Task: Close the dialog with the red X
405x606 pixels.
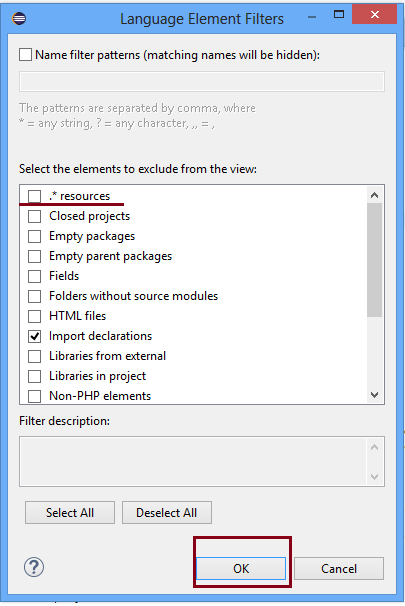Action: [x=374, y=15]
